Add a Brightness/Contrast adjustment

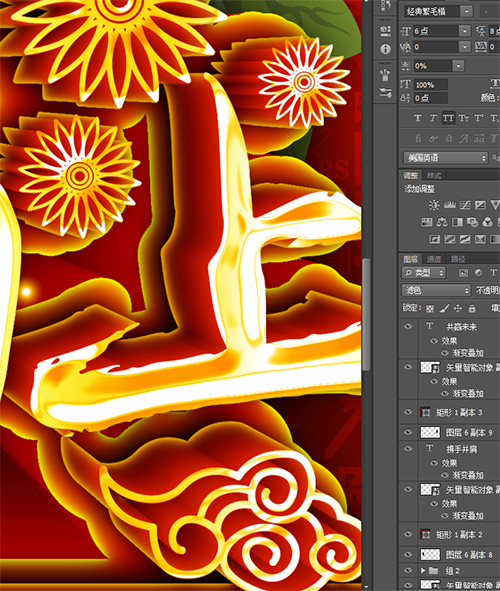coord(434,205)
